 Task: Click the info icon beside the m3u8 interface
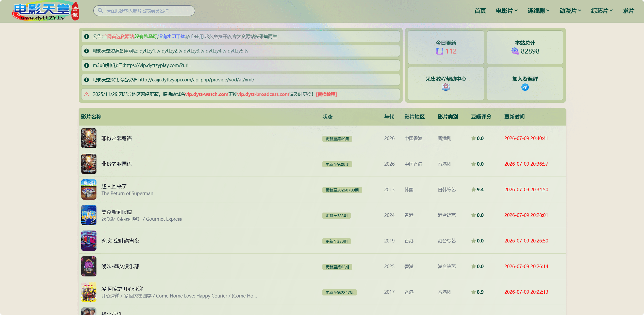(87, 65)
